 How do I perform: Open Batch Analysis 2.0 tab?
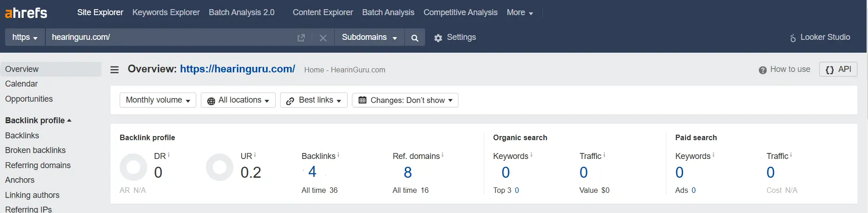click(242, 12)
